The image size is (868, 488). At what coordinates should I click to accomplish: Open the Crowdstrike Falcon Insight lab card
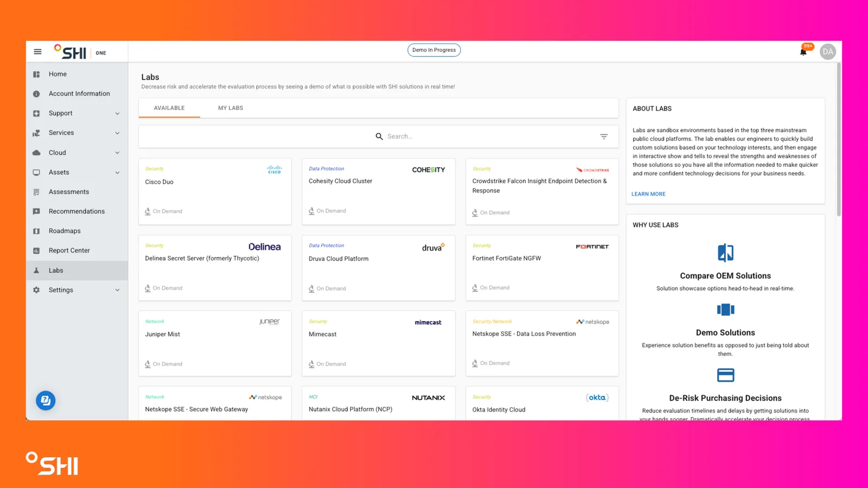[x=542, y=191]
